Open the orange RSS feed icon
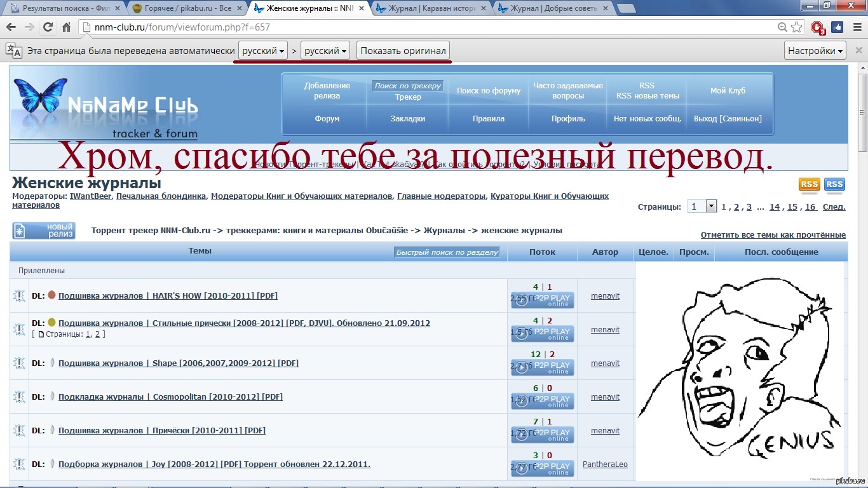This screenshot has width=868, height=488. [809, 184]
